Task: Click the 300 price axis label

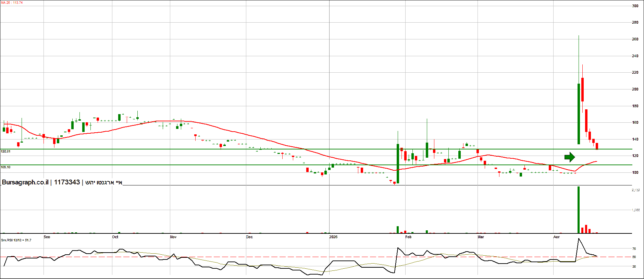Action: pos(635,6)
